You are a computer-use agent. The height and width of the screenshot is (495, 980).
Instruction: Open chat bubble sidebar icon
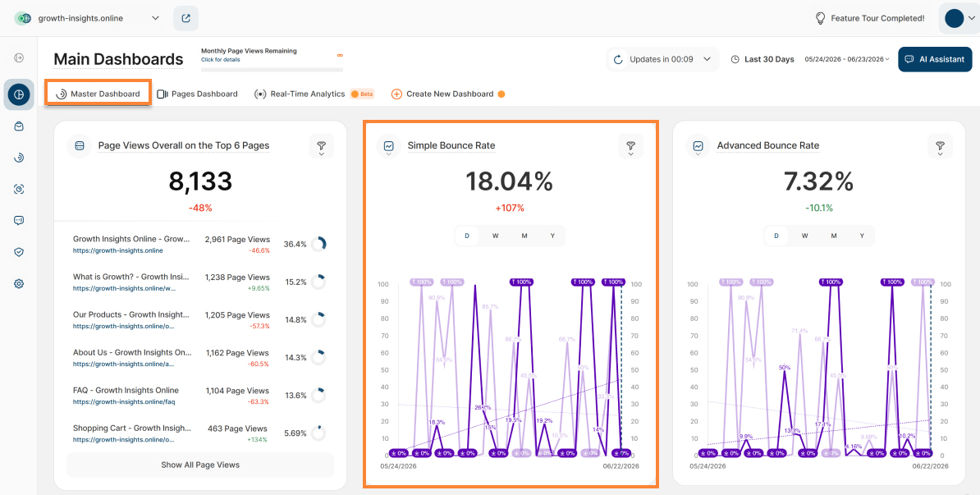pos(19,220)
